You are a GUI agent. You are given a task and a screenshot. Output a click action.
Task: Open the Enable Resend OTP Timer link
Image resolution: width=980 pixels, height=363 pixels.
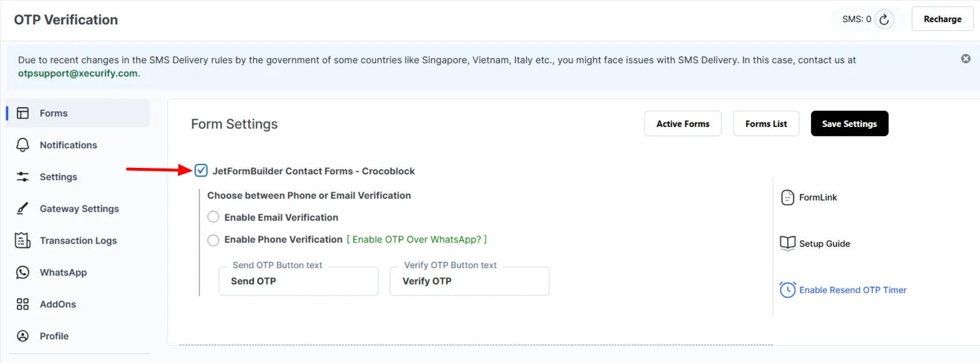coord(852,290)
